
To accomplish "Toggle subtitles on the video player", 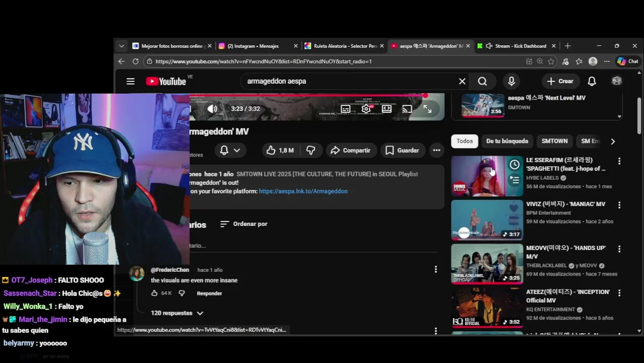I will [x=346, y=109].
